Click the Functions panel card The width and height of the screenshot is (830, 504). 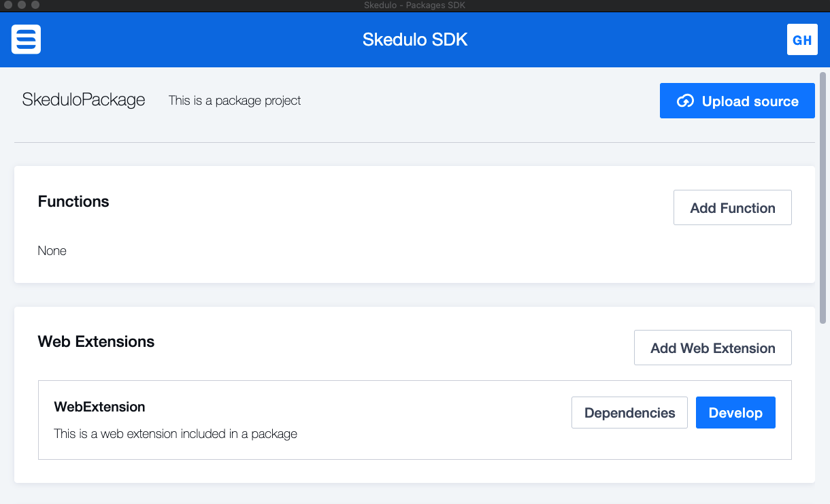coord(415,224)
